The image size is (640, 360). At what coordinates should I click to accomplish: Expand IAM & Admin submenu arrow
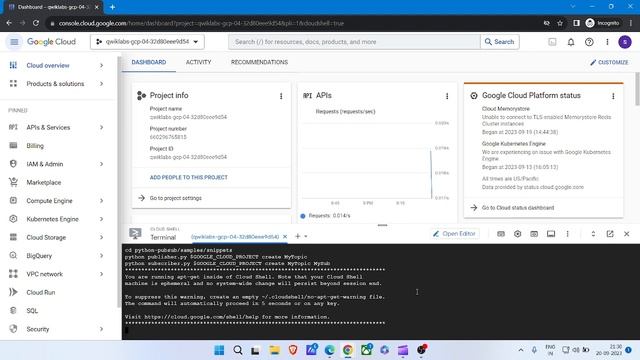[101, 164]
